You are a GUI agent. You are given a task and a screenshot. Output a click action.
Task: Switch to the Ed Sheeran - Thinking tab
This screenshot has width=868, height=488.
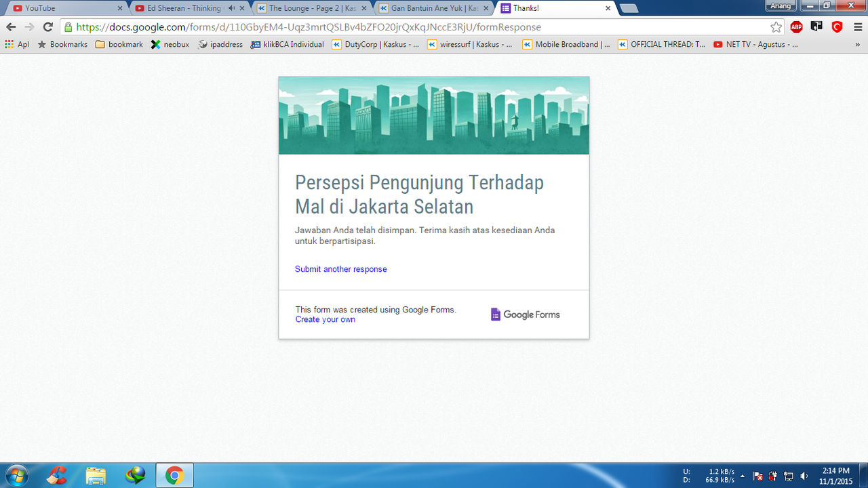pos(180,8)
